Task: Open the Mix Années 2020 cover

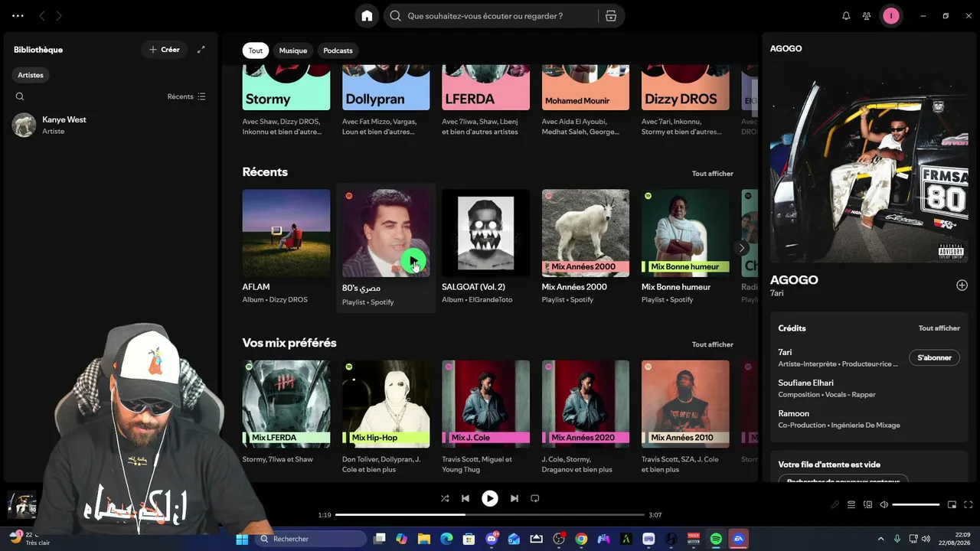Action: click(586, 404)
